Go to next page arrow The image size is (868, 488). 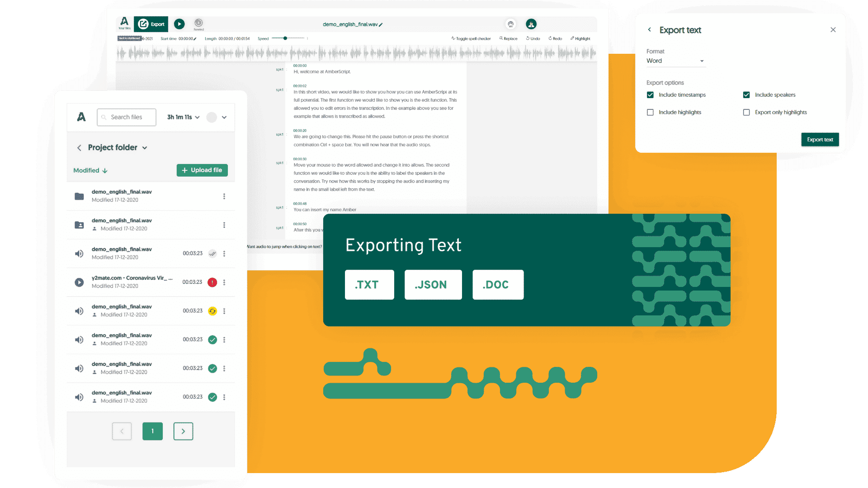pos(183,431)
